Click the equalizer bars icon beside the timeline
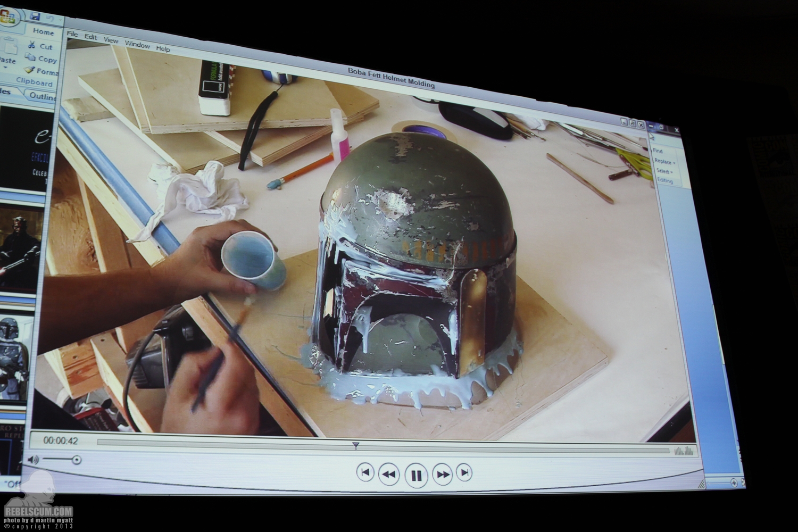 (x=684, y=451)
